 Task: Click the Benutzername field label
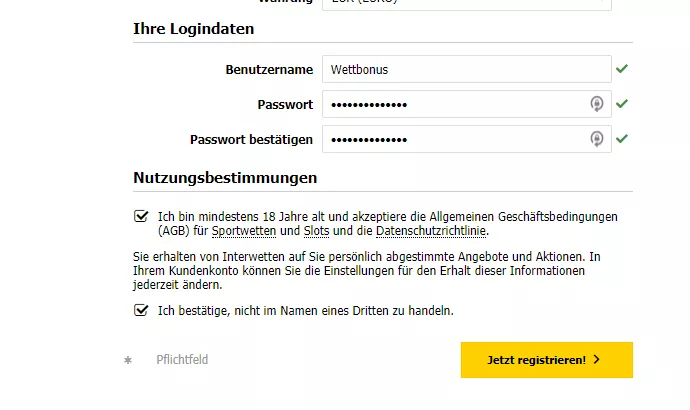(x=269, y=70)
